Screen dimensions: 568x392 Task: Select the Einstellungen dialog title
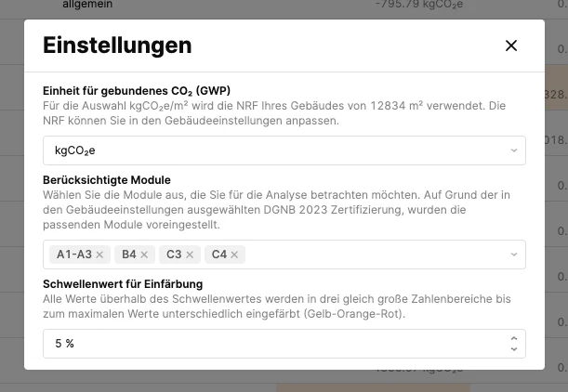coord(117,46)
